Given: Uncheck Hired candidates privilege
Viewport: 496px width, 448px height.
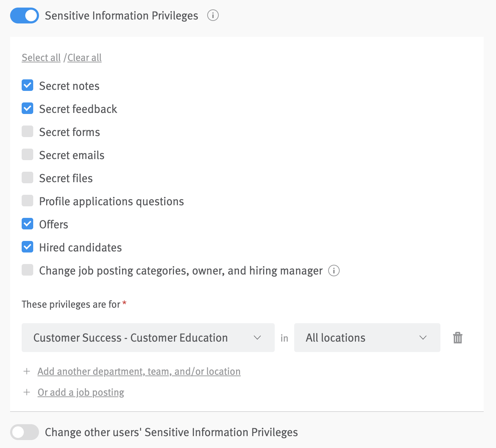Looking at the screenshot, I should (27, 247).
